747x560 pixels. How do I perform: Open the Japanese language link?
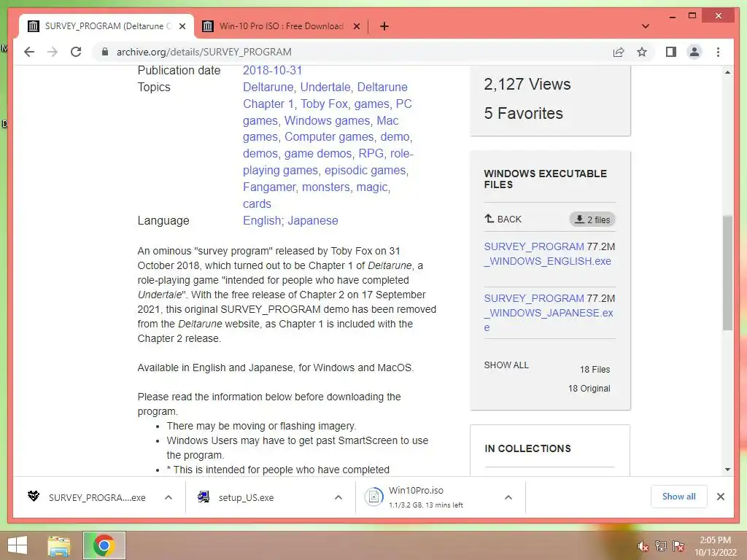(x=313, y=220)
